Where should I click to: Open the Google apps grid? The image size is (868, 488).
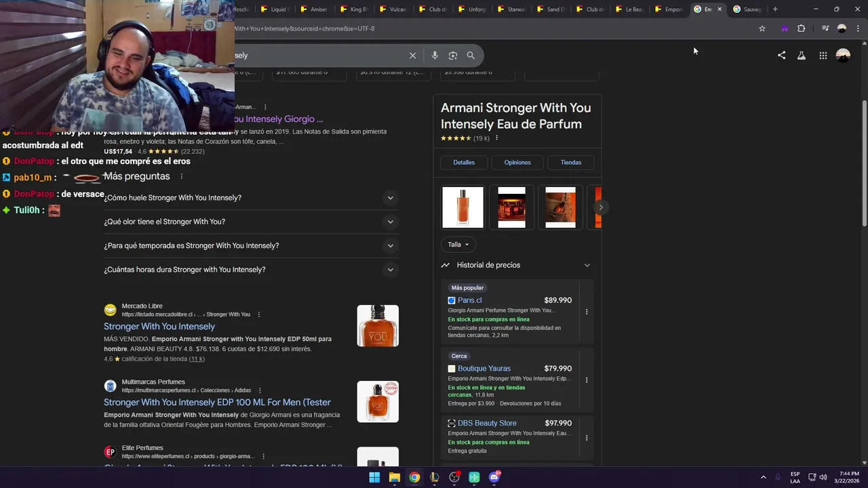(823, 56)
